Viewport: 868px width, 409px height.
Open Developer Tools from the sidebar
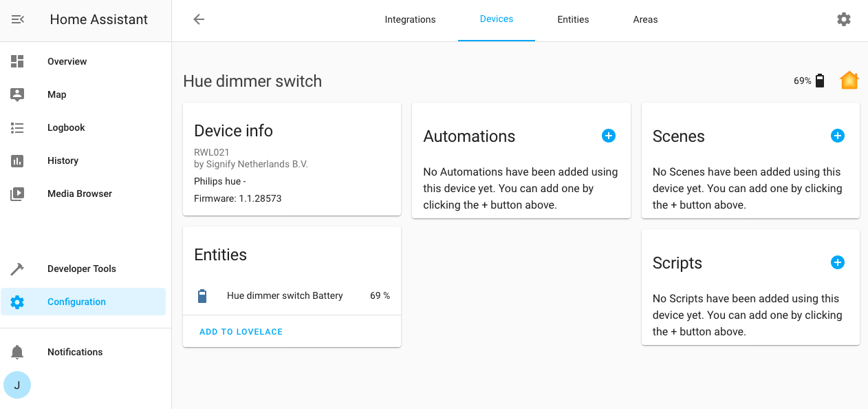point(82,269)
